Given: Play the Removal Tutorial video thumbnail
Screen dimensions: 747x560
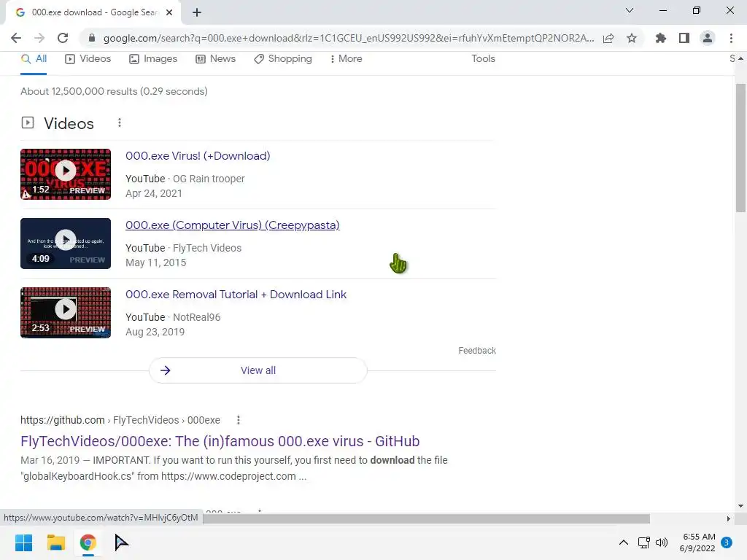Looking at the screenshot, I should pos(66,313).
